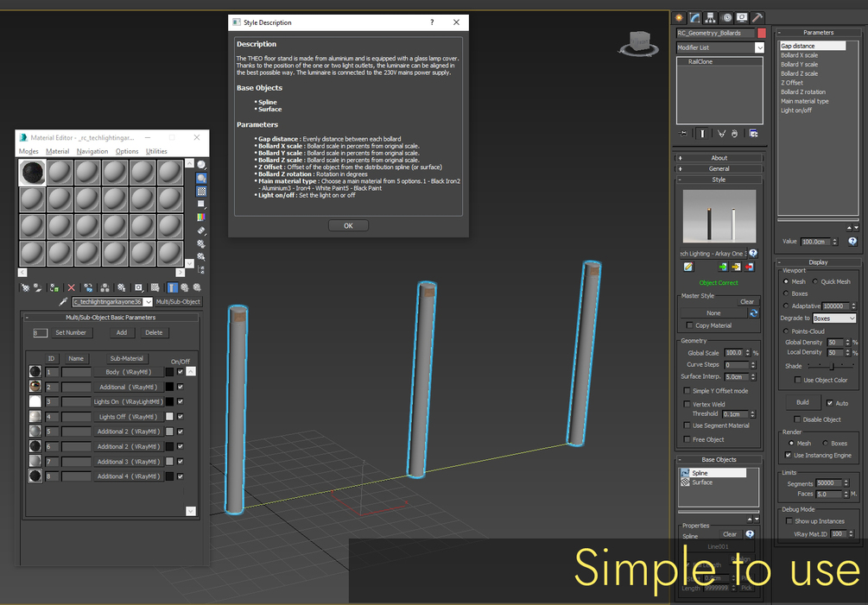The width and height of the screenshot is (868, 605).
Task: Click Delete sub-material button
Action: pos(154,333)
